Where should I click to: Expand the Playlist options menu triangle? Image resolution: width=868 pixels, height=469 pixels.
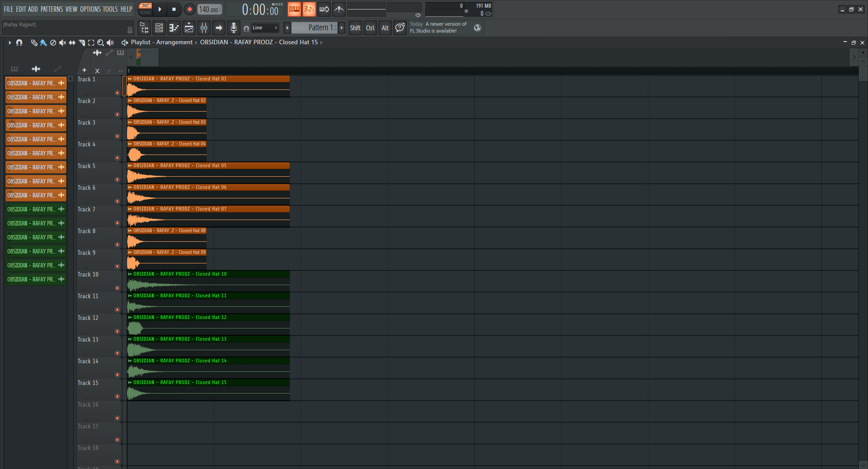pos(10,42)
